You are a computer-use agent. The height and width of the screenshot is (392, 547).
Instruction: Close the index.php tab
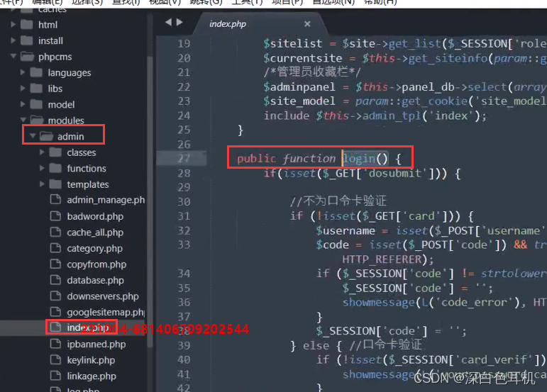coord(307,24)
